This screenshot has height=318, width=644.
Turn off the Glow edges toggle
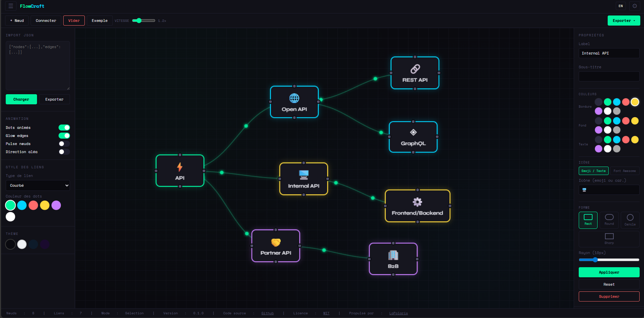click(x=64, y=136)
